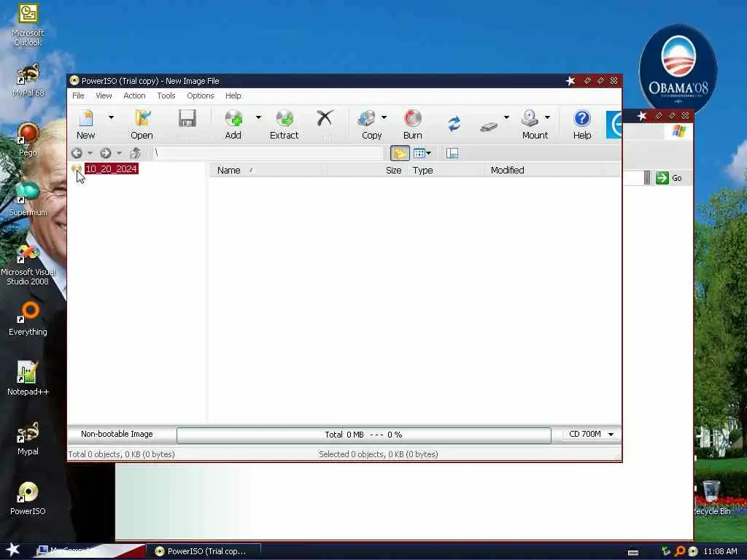The height and width of the screenshot is (560, 747).
Task: Click the Total 0 MB capacity bar
Action: (x=363, y=435)
